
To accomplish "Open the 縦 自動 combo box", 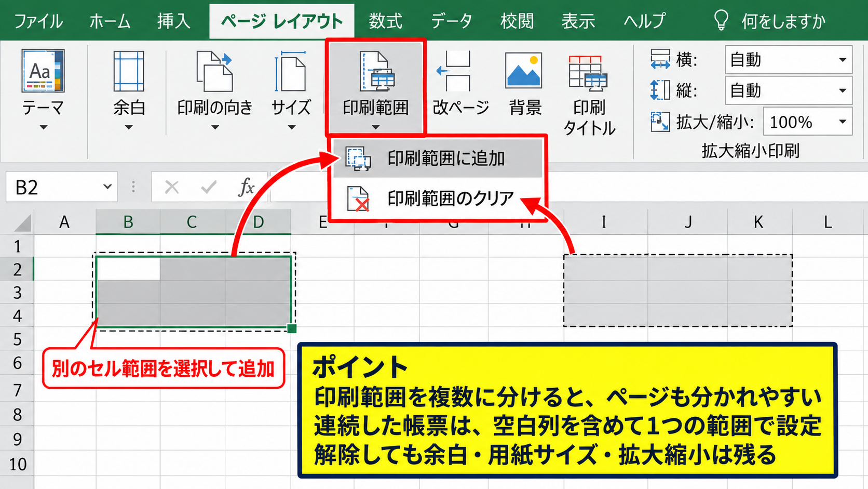I will pos(789,90).
